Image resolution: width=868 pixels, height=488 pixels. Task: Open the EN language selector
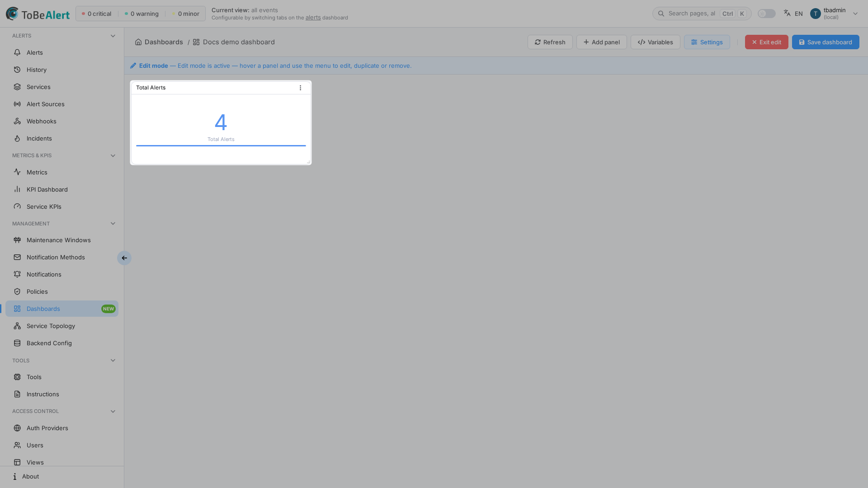point(793,14)
